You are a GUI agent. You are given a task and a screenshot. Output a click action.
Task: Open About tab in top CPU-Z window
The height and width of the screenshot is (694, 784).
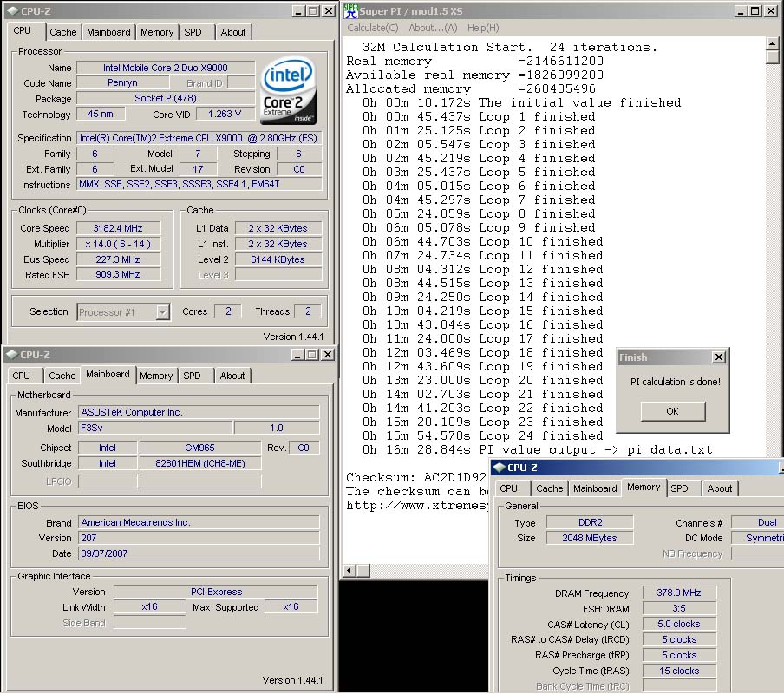(233, 32)
